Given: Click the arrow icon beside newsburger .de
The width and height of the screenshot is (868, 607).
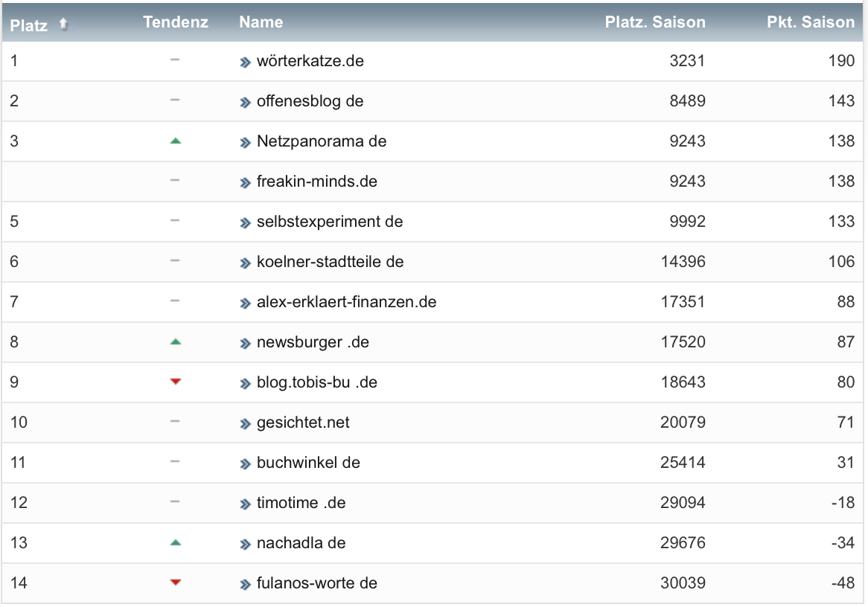Looking at the screenshot, I should [245, 344].
